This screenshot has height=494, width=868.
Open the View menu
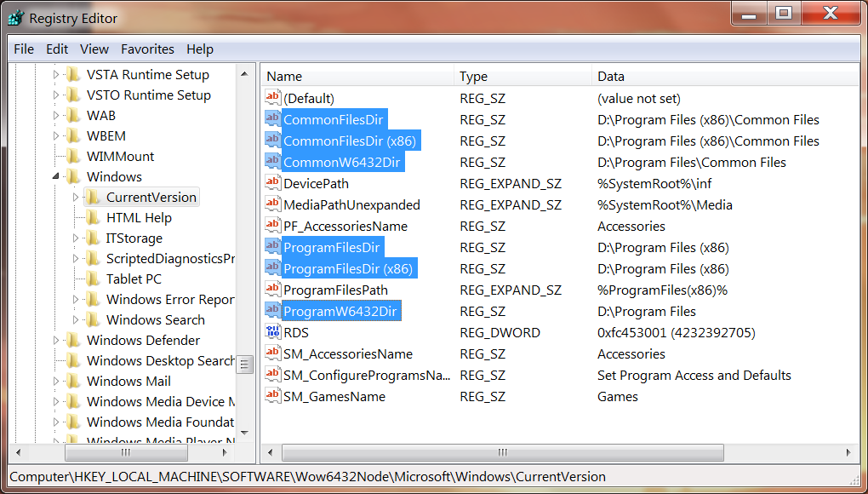click(x=94, y=49)
